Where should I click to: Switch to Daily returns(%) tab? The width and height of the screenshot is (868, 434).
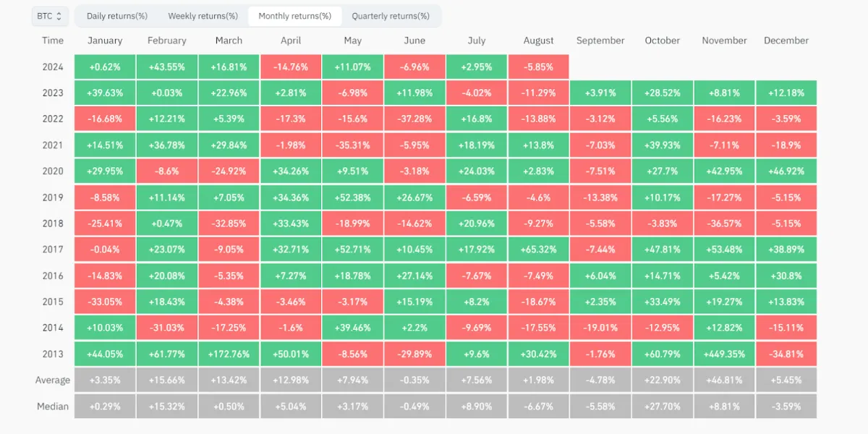point(117,16)
